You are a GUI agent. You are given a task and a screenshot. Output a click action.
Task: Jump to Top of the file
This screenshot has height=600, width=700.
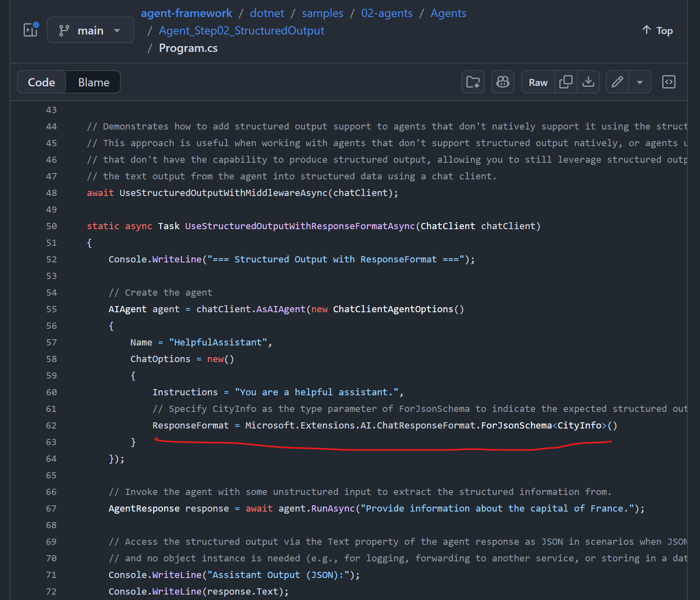(x=657, y=30)
